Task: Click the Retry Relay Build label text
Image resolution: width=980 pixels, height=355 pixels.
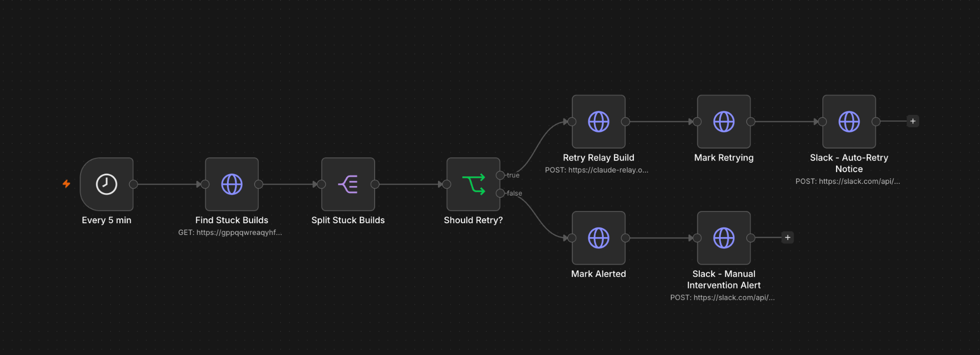Action: pos(599,158)
